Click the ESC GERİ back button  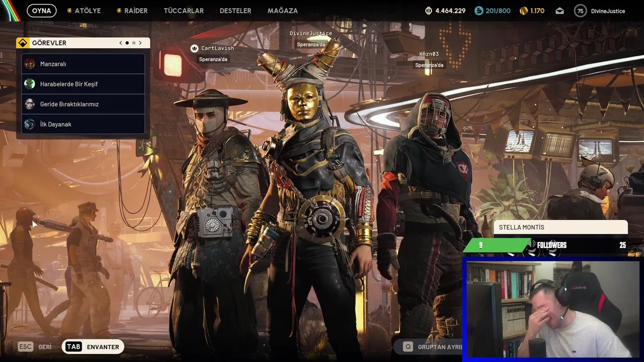click(35, 346)
